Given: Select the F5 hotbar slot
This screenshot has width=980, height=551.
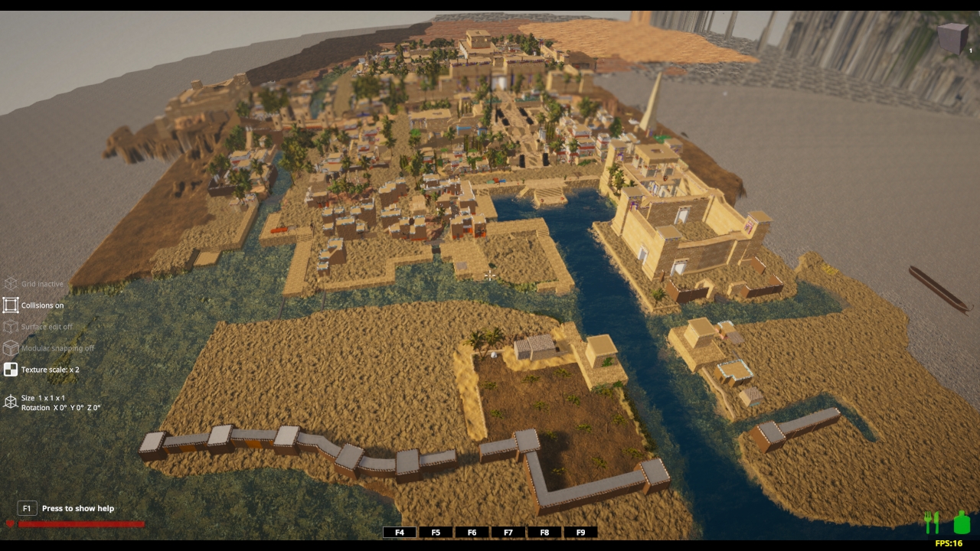Looking at the screenshot, I should (x=436, y=533).
